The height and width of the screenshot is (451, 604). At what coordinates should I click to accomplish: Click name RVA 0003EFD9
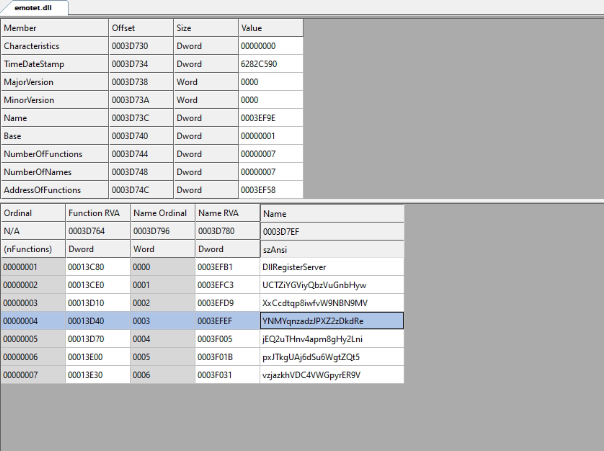(228, 303)
